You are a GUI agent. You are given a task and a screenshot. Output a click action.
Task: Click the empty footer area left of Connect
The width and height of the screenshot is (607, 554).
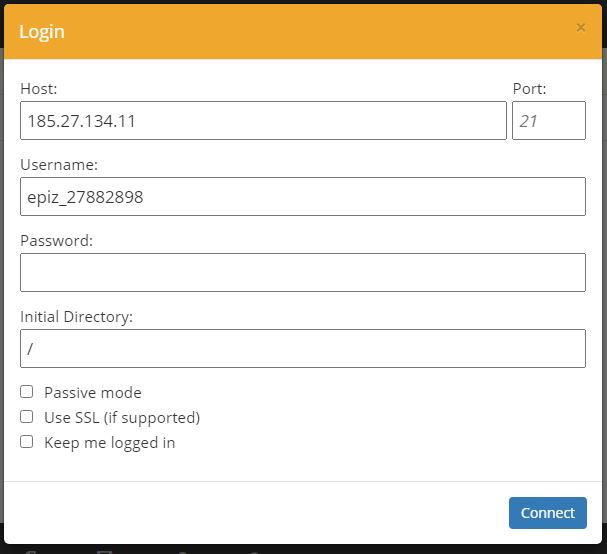click(250, 513)
